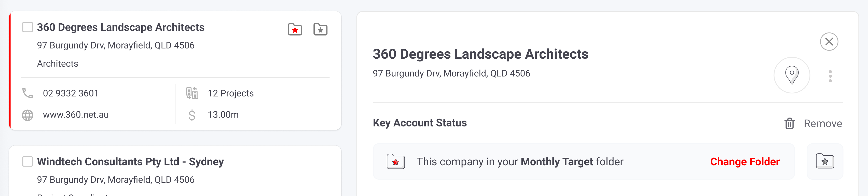Click the red star folder icon on 360 Degrees card

point(295,30)
